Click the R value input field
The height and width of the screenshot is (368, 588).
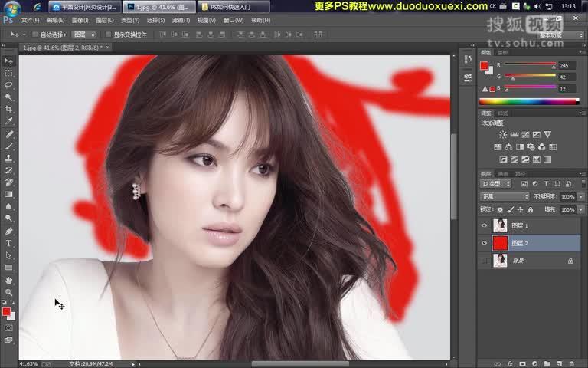tap(567, 65)
